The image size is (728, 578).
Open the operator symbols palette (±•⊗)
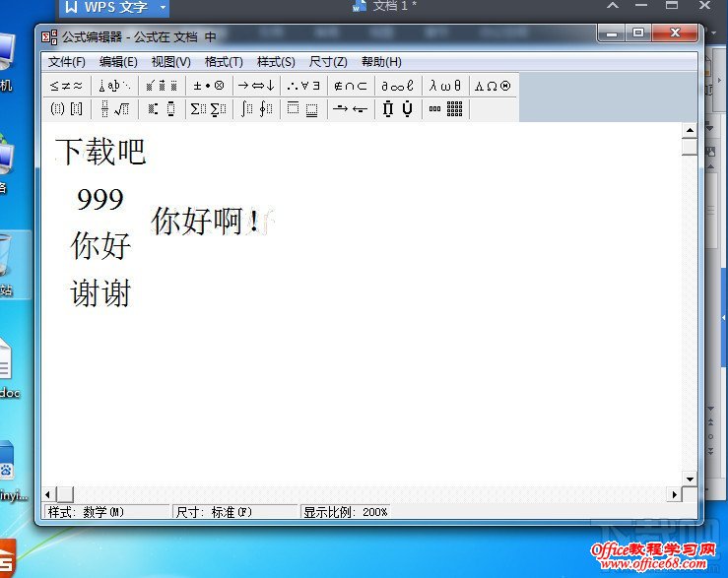tap(208, 86)
